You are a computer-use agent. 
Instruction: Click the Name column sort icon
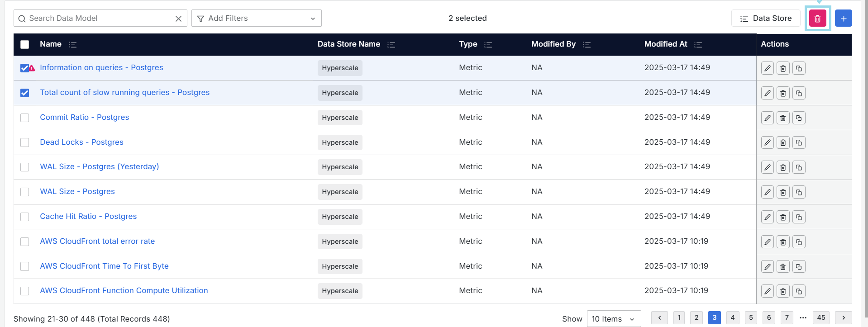click(72, 44)
